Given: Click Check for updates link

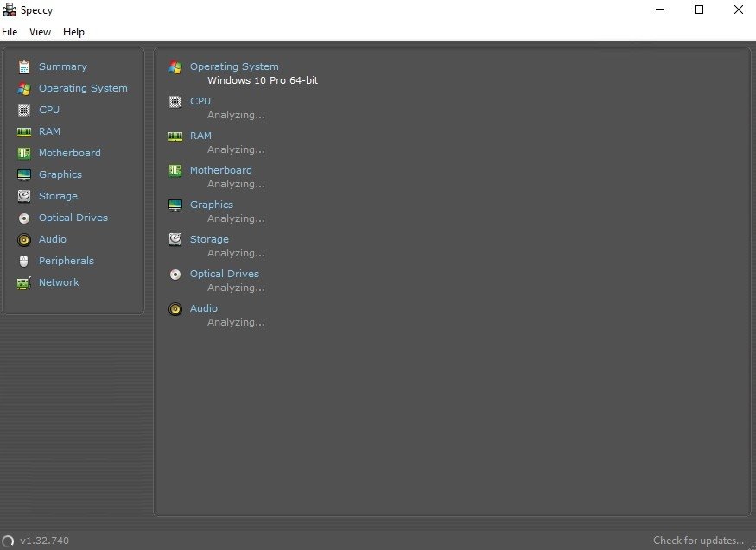Looking at the screenshot, I should [699, 541].
